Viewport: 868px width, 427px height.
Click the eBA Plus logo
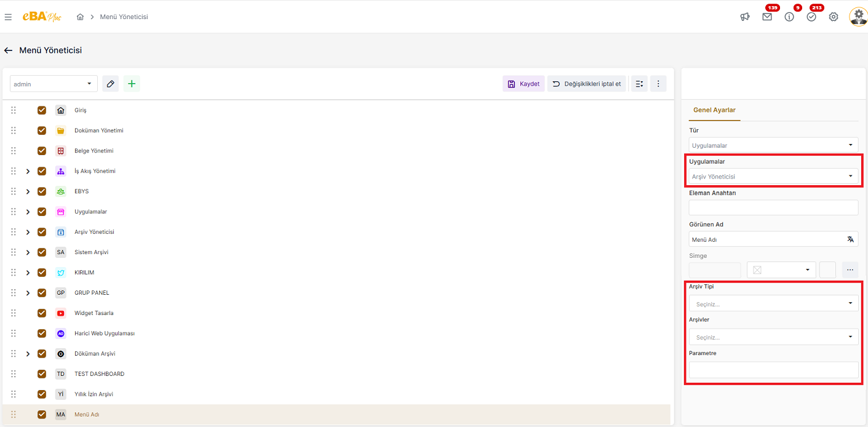coord(42,17)
